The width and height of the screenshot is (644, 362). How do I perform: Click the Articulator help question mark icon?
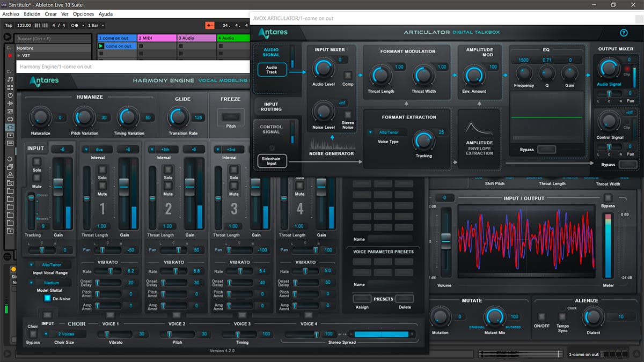click(x=624, y=33)
